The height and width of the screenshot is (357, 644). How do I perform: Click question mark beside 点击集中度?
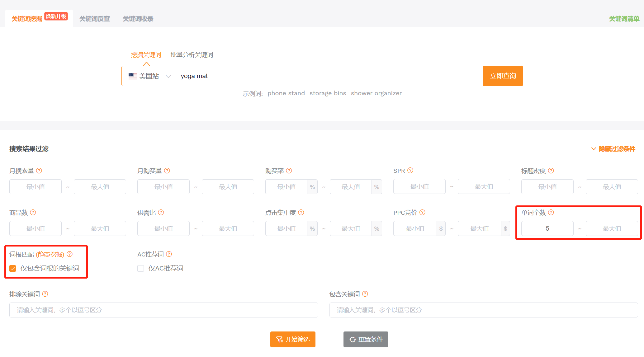coord(301,212)
